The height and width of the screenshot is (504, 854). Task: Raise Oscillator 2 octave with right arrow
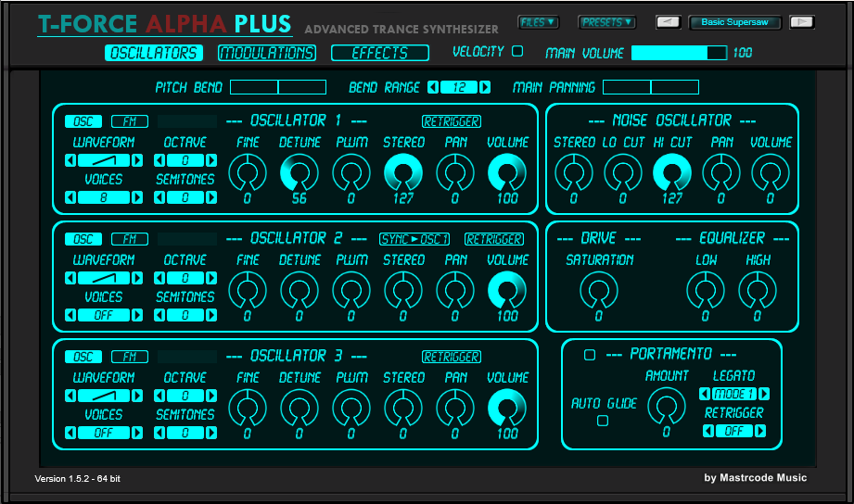coord(211,278)
